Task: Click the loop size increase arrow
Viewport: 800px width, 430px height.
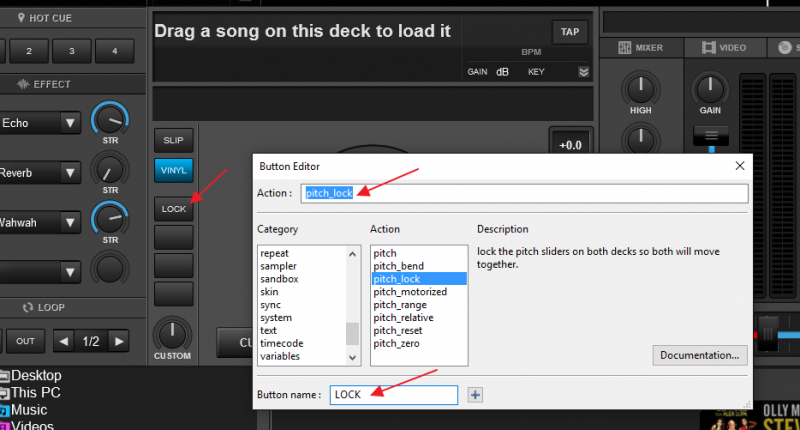Action: coord(119,341)
